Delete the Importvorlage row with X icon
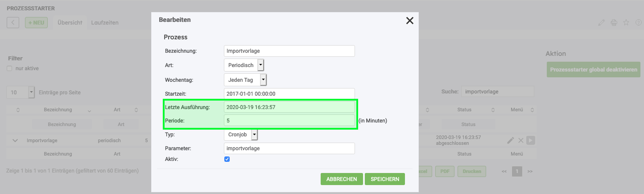Image resolution: width=644 pixels, height=194 pixels. pyautogui.click(x=520, y=140)
